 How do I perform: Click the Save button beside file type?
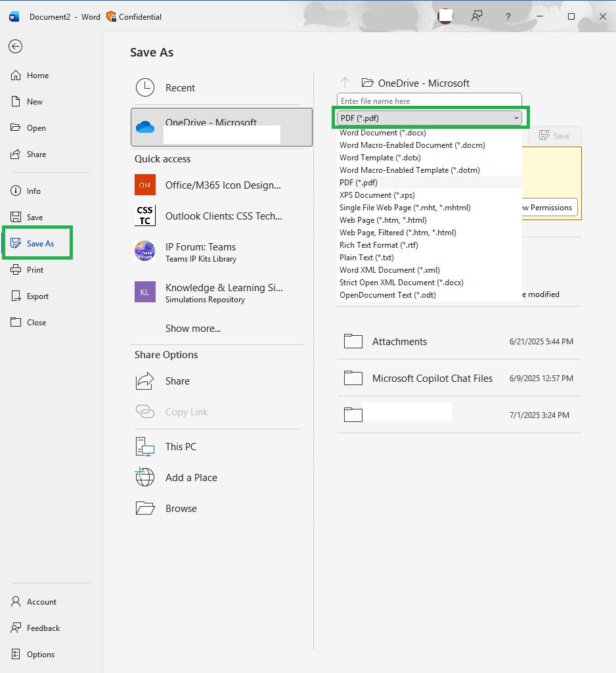coord(555,135)
